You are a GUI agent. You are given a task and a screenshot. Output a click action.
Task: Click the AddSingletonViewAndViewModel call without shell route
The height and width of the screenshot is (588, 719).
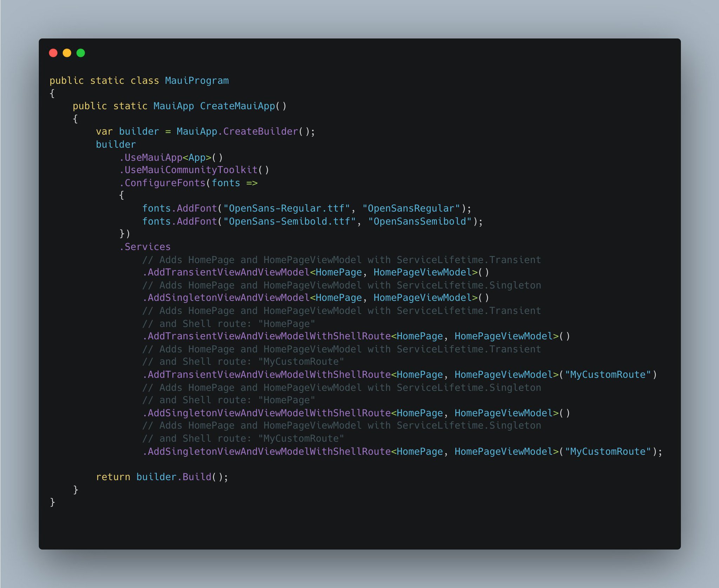click(228, 298)
